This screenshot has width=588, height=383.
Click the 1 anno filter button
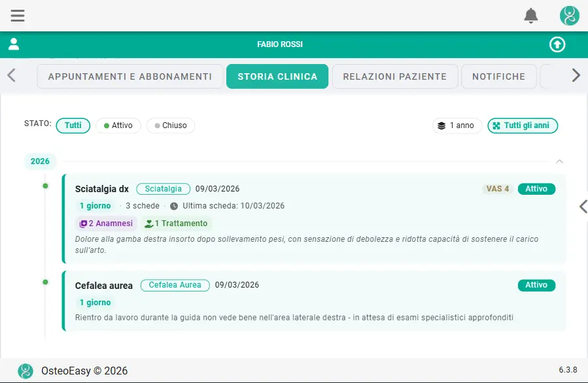click(457, 125)
